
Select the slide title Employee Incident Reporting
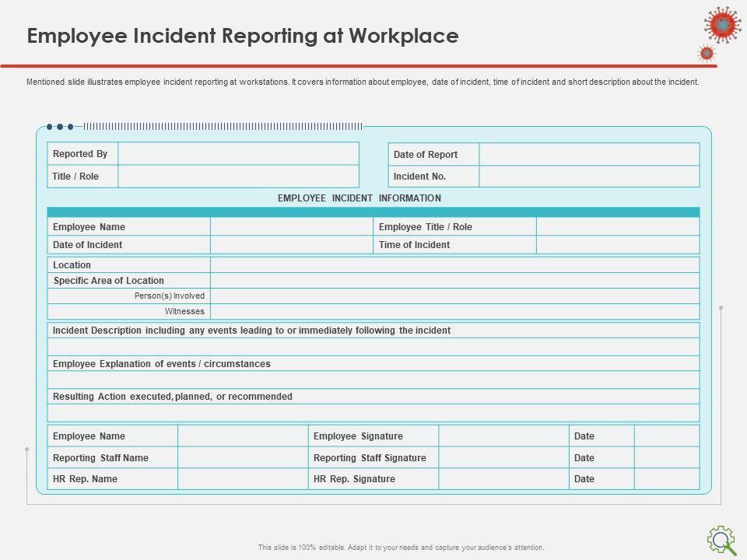(x=243, y=36)
